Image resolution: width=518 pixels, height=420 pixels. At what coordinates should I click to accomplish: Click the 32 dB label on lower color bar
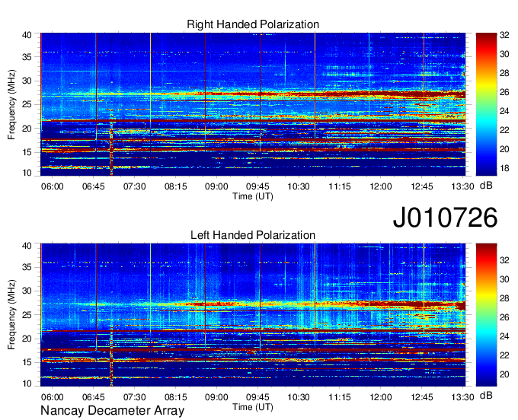[x=504, y=260]
